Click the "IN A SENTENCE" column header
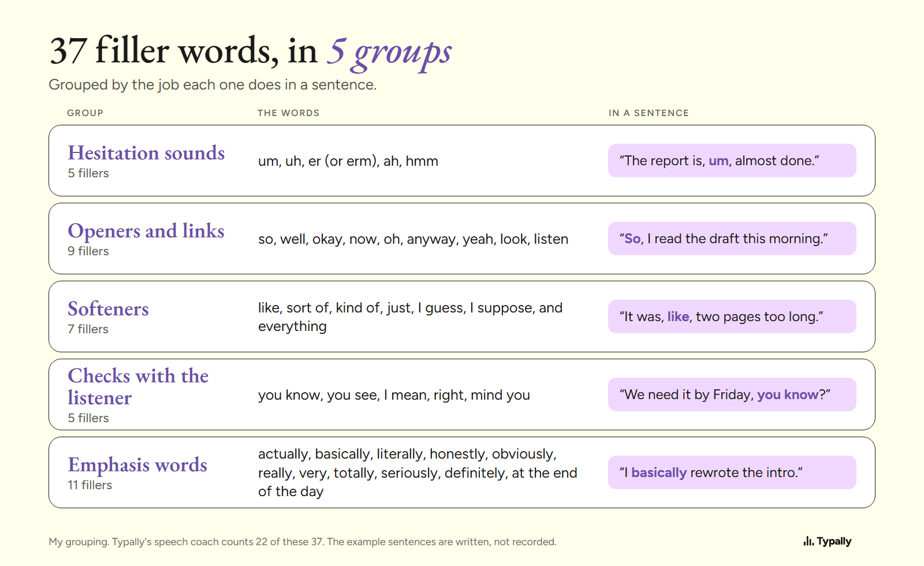The image size is (924, 566). click(649, 113)
